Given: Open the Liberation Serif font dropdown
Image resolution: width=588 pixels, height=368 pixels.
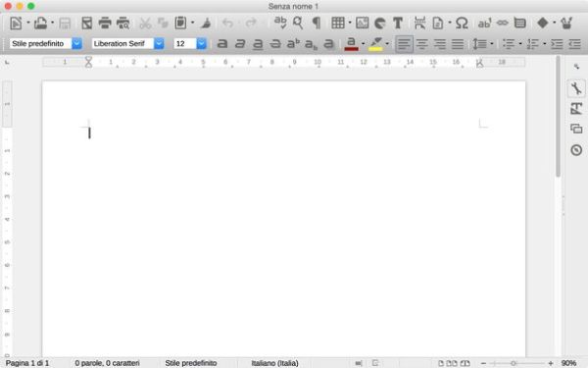Looking at the screenshot, I should [x=159, y=43].
